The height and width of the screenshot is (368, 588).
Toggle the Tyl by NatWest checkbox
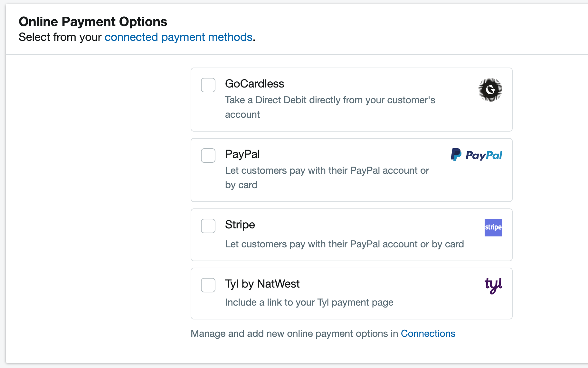coord(208,285)
